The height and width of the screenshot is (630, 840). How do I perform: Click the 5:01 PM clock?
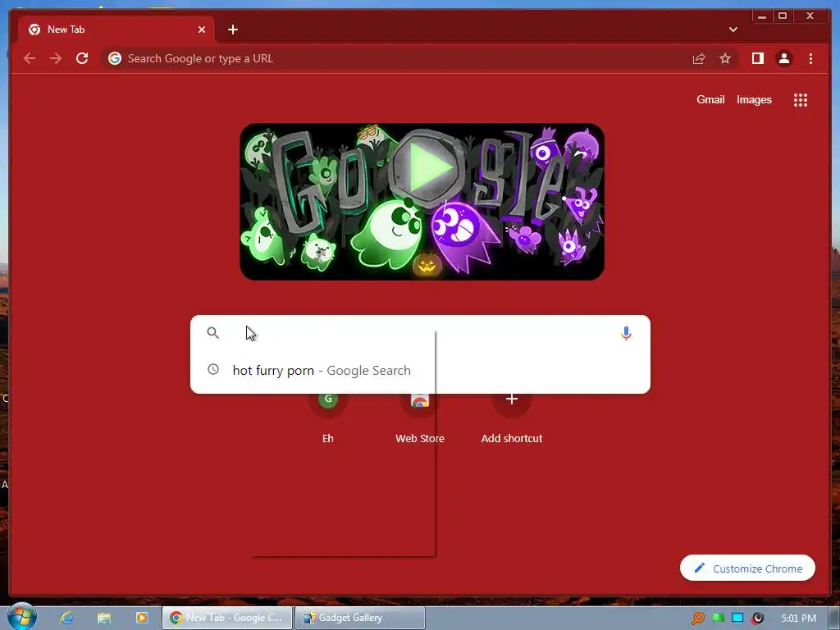point(798,619)
